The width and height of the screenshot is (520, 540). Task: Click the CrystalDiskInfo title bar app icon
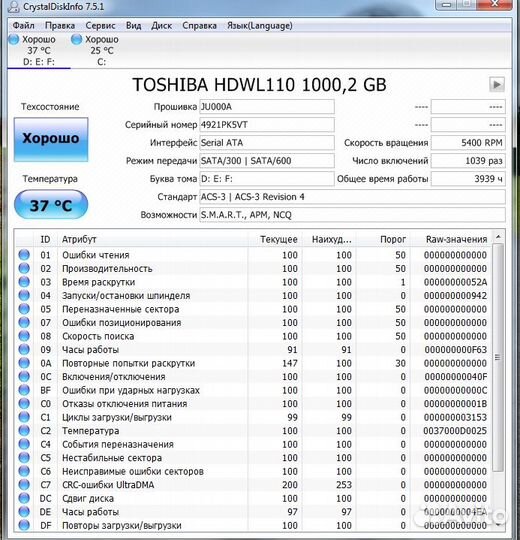point(13,7)
